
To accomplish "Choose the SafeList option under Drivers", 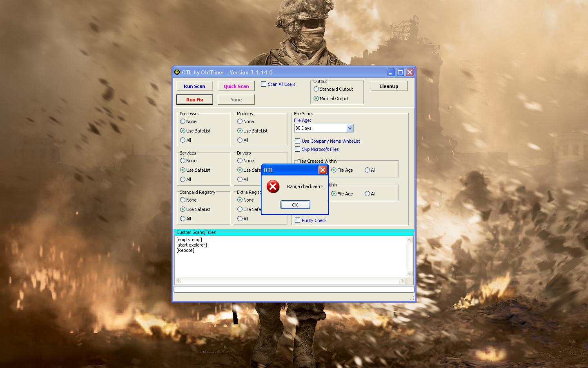I will click(240, 170).
